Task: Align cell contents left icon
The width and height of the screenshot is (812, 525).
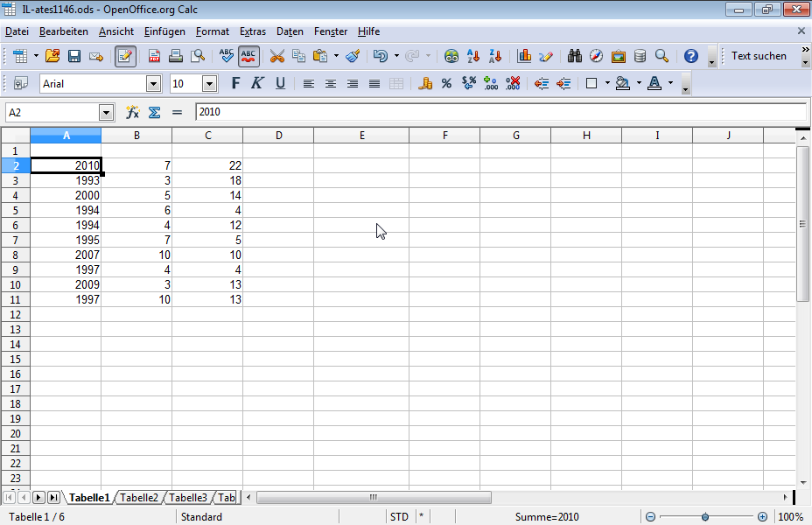Action: pos(309,83)
